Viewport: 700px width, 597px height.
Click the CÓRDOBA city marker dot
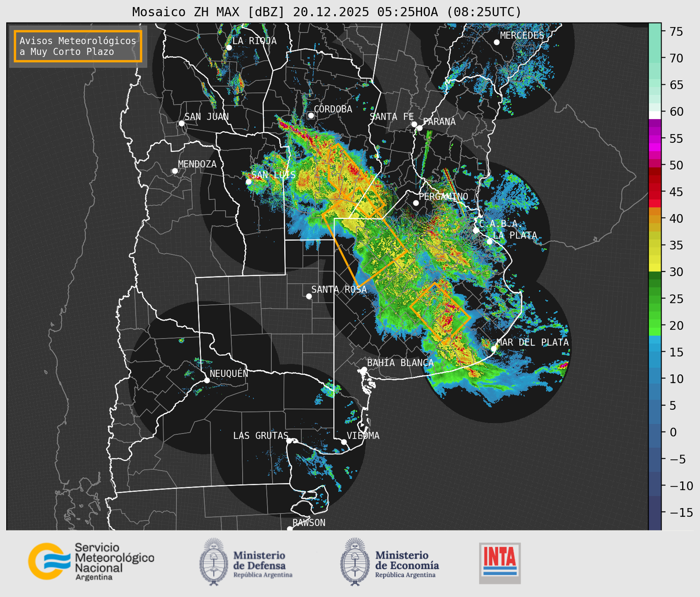pyautogui.click(x=311, y=115)
